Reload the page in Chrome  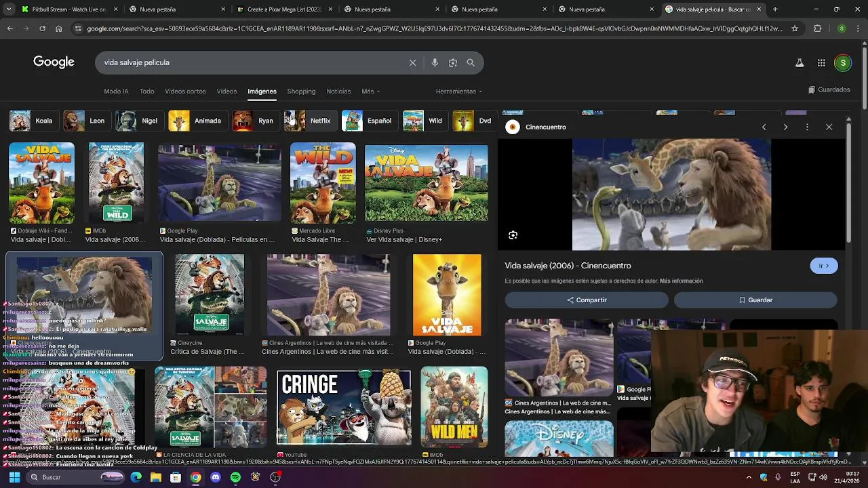pos(42,28)
